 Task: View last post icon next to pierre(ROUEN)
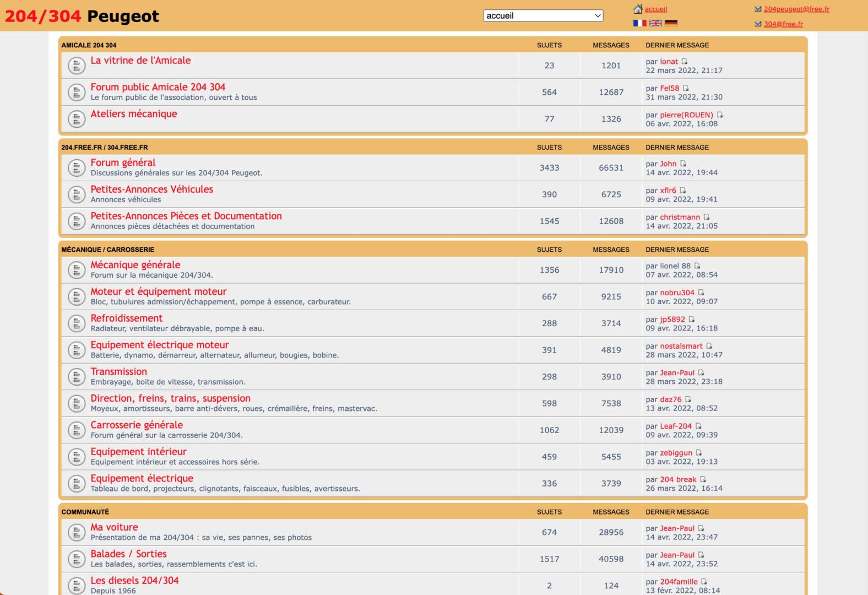(x=720, y=115)
